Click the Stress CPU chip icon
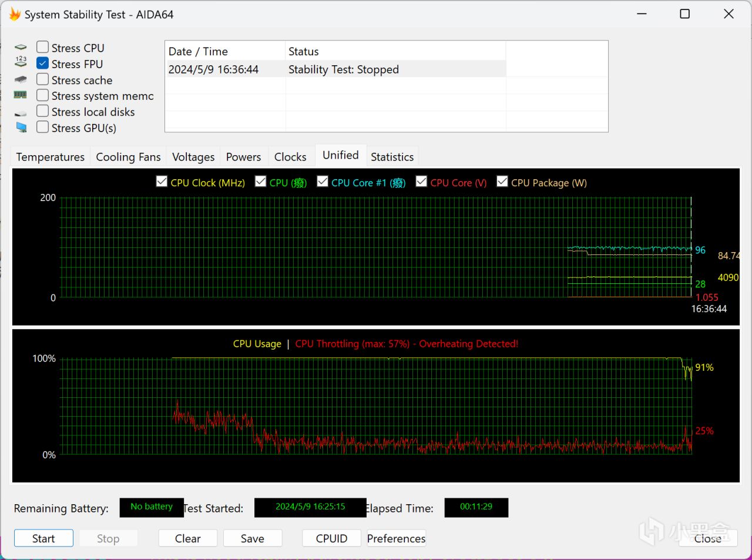This screenshot has width=752, height=560. pos(21,47)
